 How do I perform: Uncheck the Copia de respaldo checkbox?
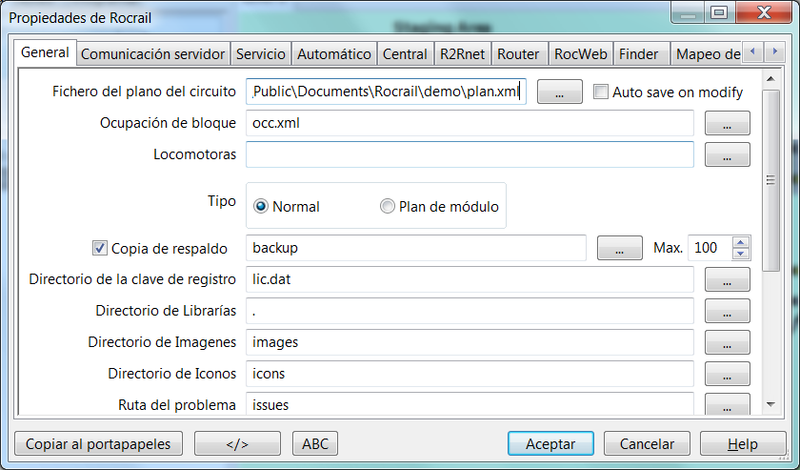click(x=99, y=248)
